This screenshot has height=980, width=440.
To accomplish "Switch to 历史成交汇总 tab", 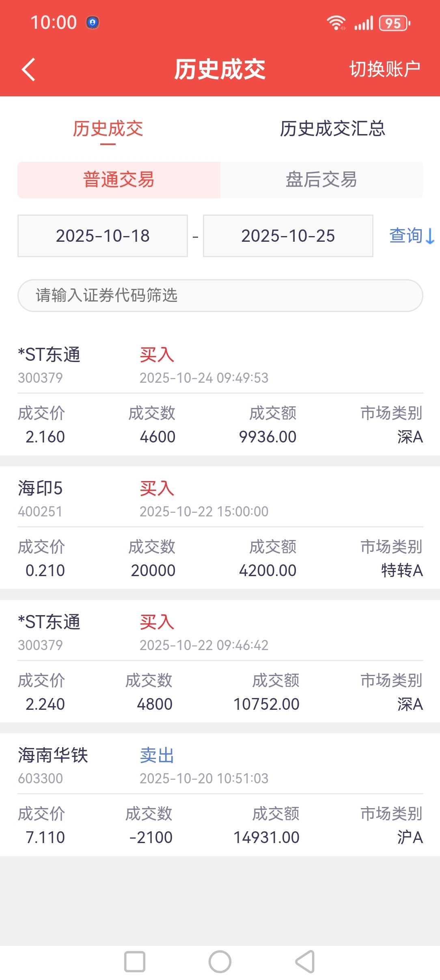I will pyautogui.click(x=332, y=129).
